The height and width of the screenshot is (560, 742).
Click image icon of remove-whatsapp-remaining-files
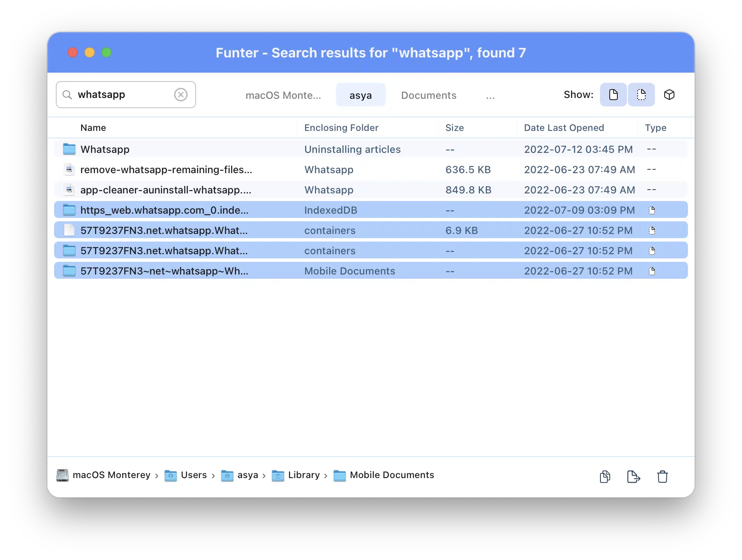69,169
